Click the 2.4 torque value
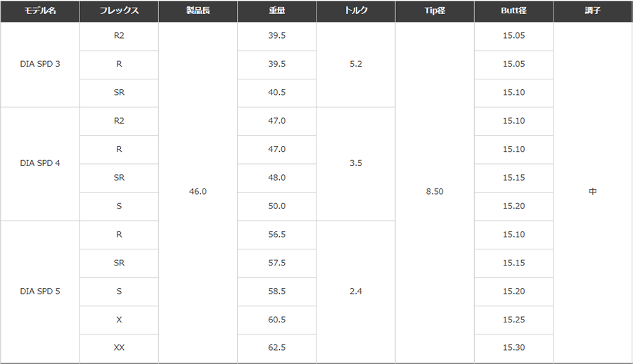This screenshot has width=633, height=364. pos(356,292)
